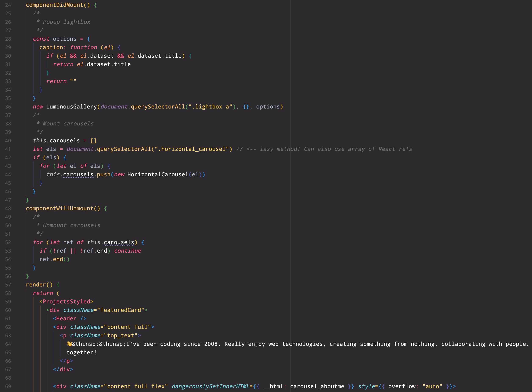Click the continue keyword on line 53
The image size is (532, 392).
(x=128, y=251)
